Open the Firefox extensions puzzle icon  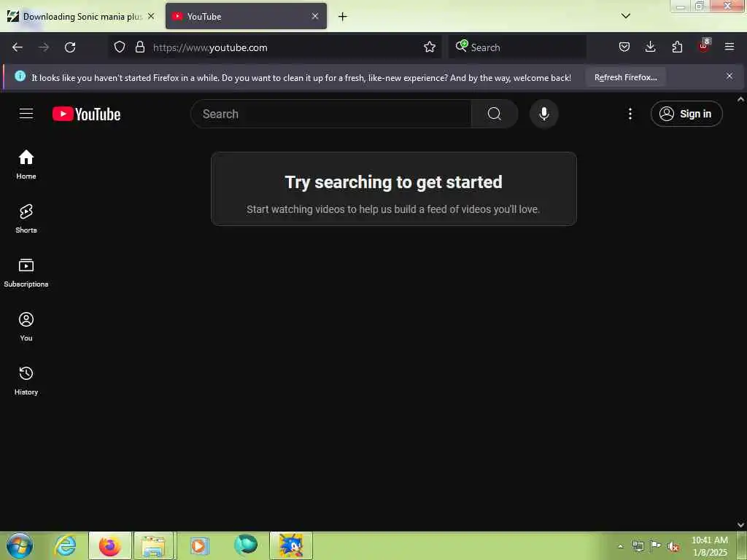click(x=677, y=47)
